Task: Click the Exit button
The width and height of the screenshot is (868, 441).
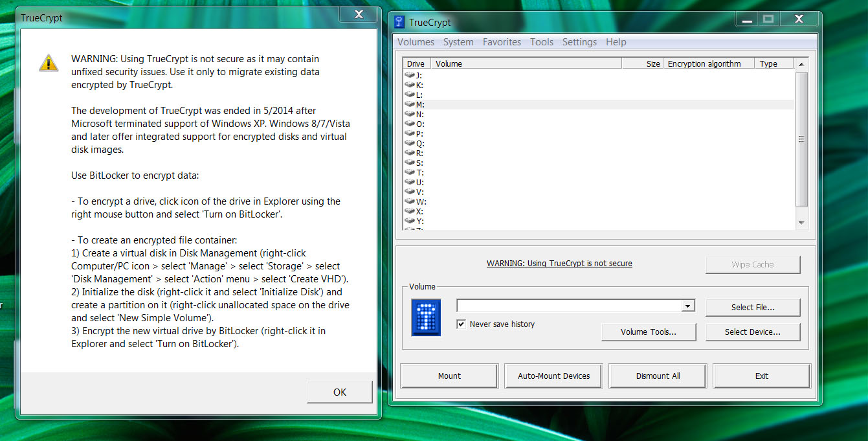Action: pyautogui.click(x=762, y=376)
